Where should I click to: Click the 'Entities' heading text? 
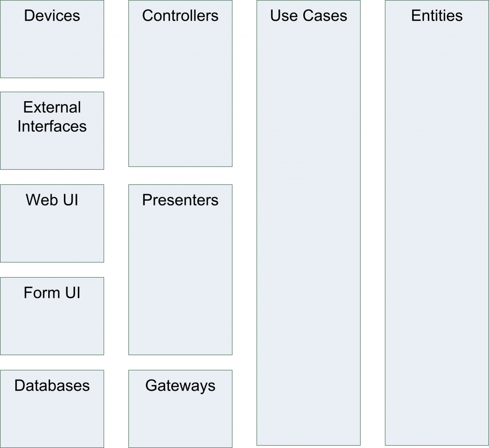[436, 16]
